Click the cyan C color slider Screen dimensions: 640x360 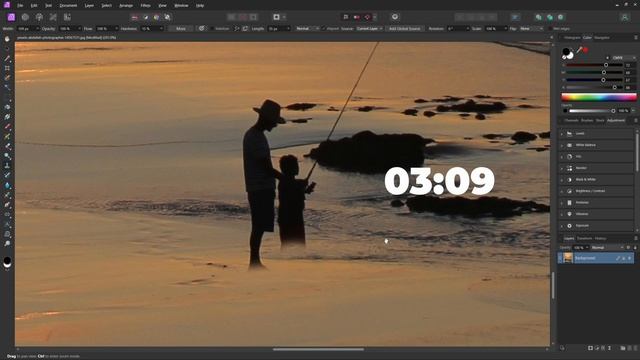click(x=594, y=65)
